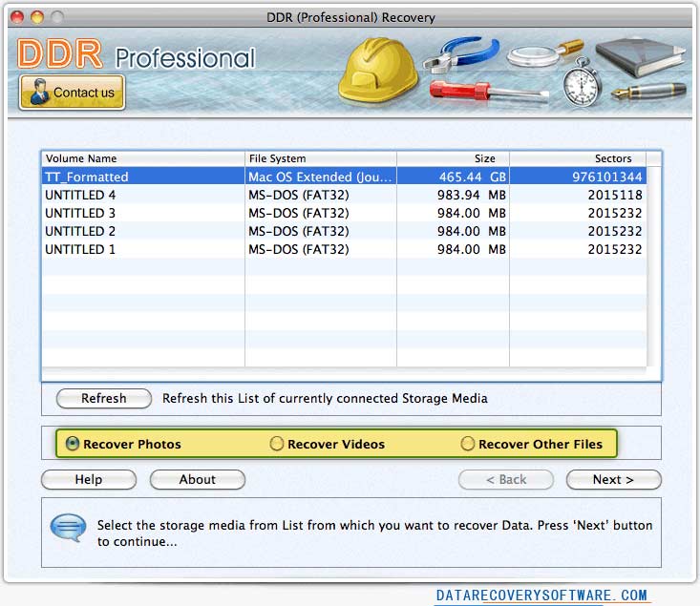Proceed with the Next button
Screen dimensions: 700x606
[613, 479]
